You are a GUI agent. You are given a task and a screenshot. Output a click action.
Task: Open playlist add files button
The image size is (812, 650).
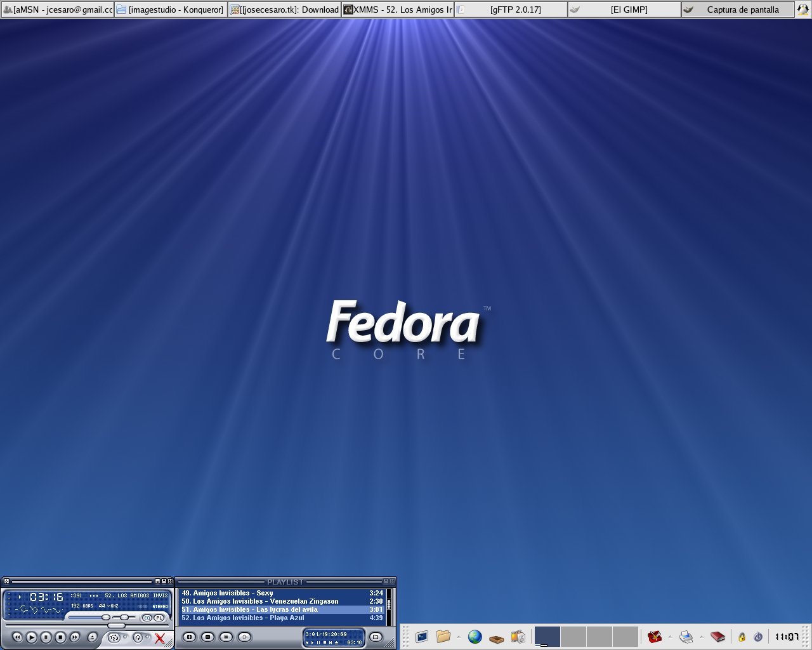(189, 637)
